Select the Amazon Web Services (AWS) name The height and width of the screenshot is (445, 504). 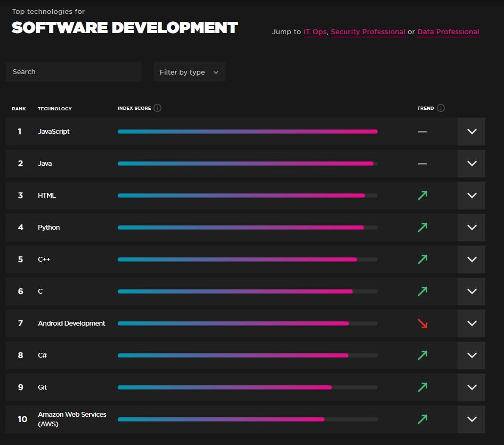(x=72, y=419)
